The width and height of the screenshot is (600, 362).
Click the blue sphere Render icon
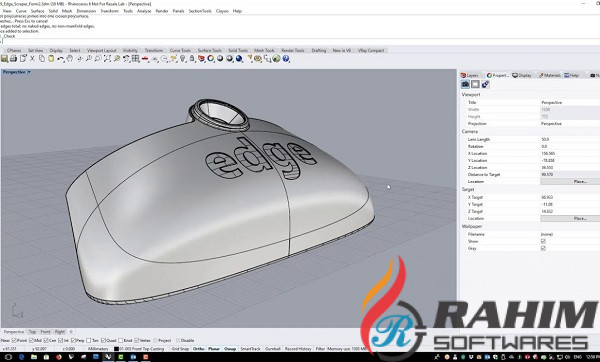tap(239, 59)
